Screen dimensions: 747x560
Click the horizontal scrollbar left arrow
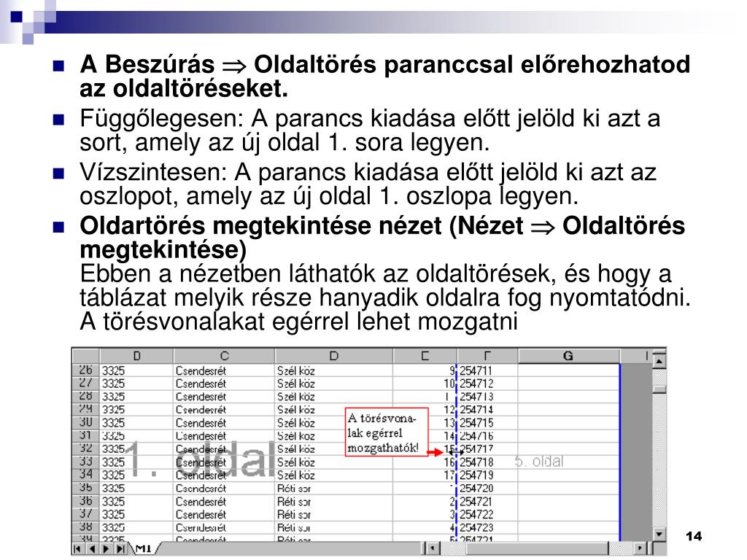pyautogui.click(x=432, y=548)
